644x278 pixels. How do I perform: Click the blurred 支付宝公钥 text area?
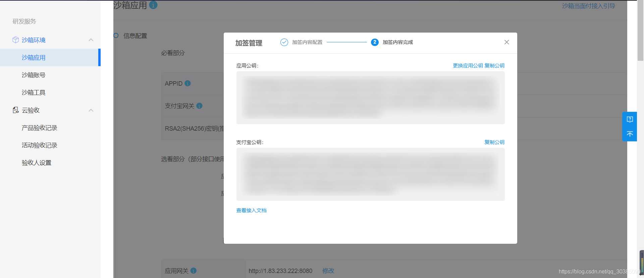click(x=370, y=174)
